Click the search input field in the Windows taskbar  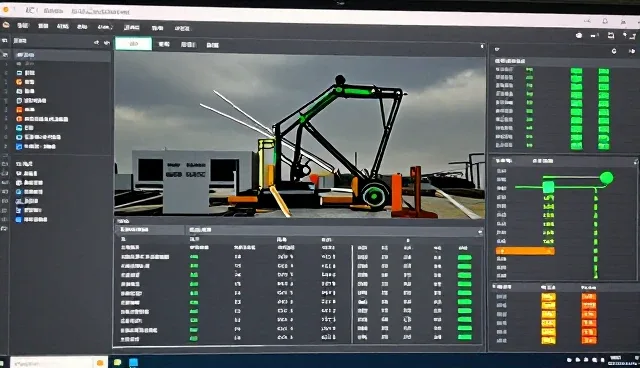(x=52, y=362)
